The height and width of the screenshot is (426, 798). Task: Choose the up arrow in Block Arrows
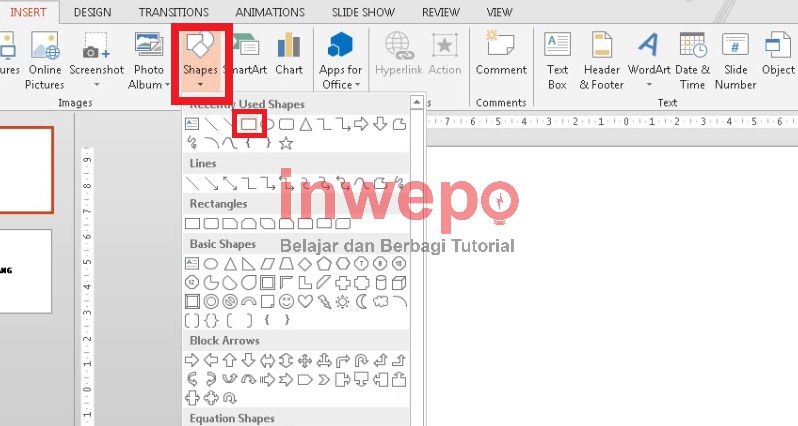coord(230,361)
